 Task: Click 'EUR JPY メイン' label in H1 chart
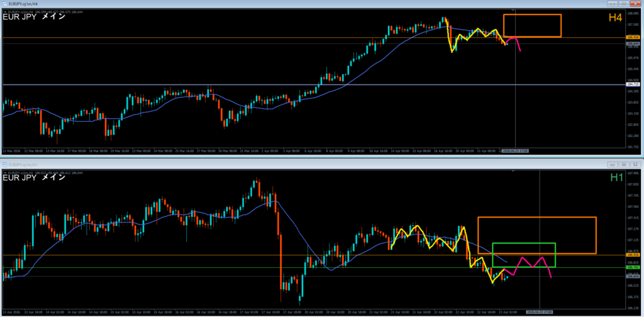[34, 177]
